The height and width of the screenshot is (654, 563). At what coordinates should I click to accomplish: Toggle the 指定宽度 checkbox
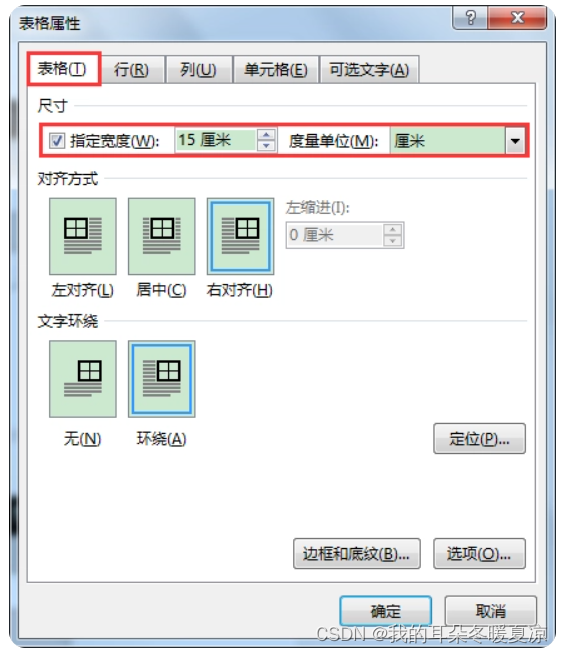57,141
